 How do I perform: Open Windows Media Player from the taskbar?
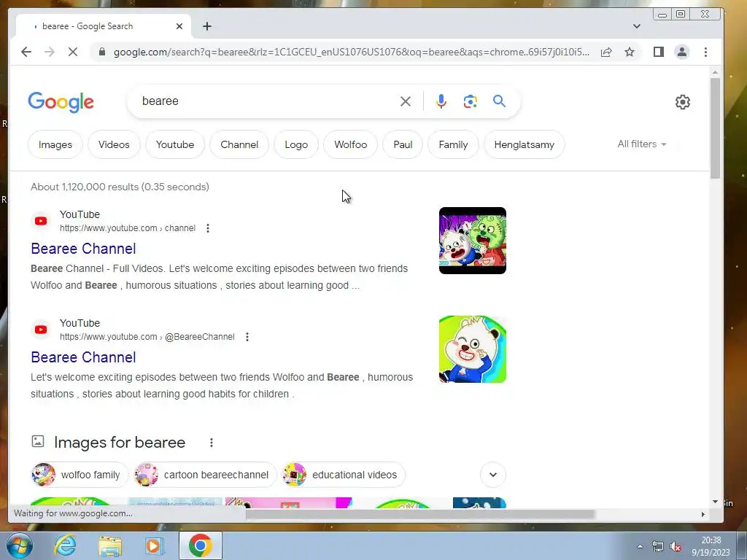tap(155, 545)
